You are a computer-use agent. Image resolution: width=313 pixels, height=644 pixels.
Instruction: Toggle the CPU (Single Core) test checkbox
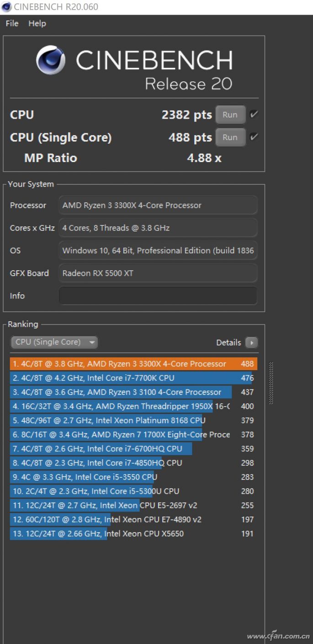tap(254, 137)
